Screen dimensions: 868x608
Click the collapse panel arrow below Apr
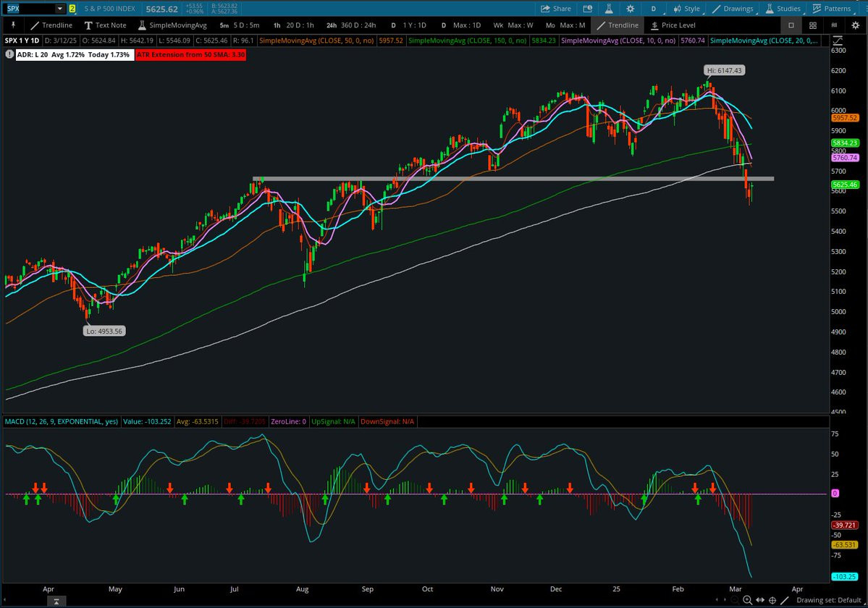coord(56,601)
